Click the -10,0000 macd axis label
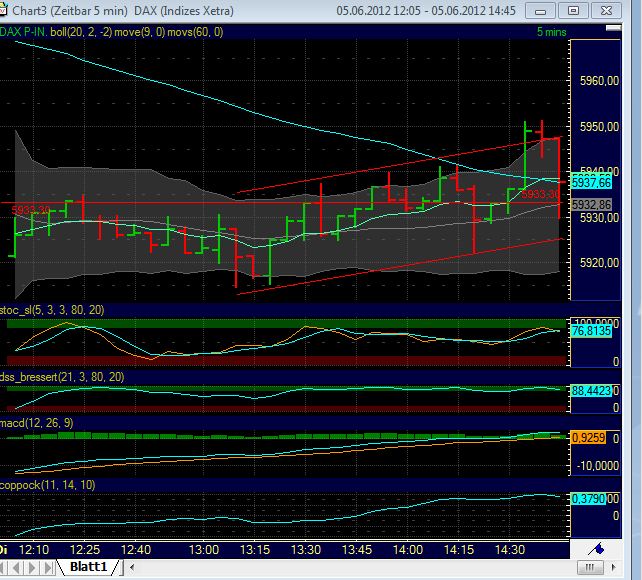 598,466
